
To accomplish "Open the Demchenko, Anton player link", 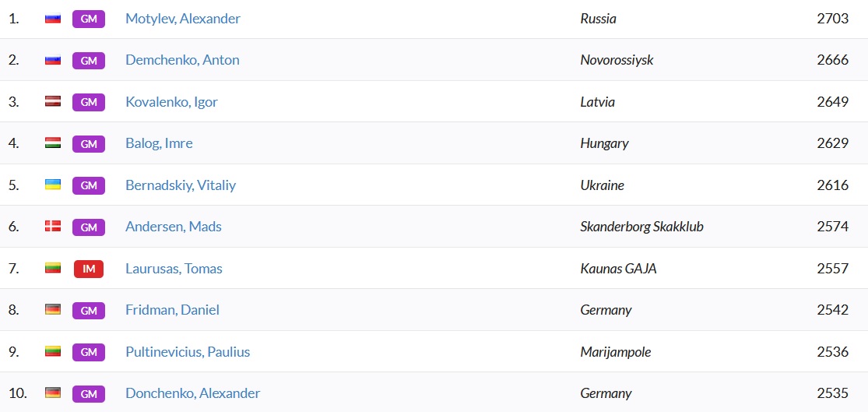I will coord(182,60).
